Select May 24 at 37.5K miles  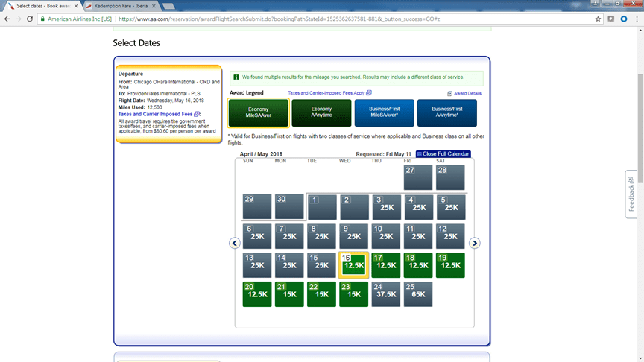coord(385,294)
